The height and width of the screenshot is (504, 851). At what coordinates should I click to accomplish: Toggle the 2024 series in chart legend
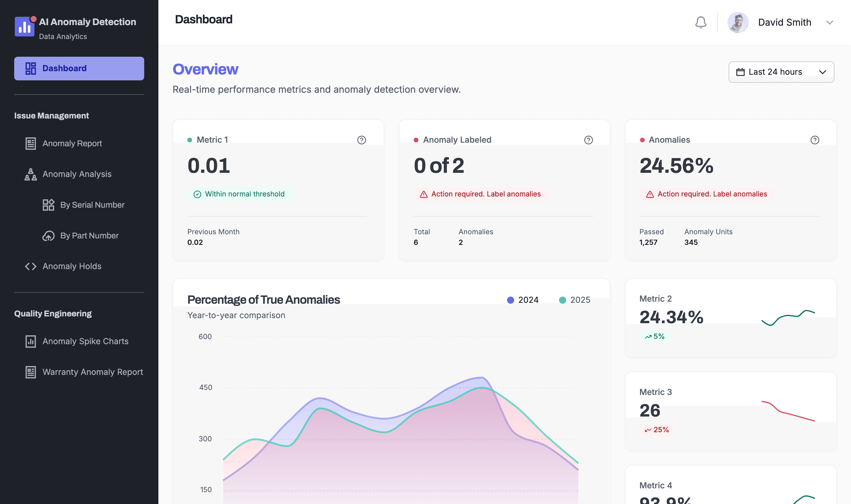click(522, 300)
